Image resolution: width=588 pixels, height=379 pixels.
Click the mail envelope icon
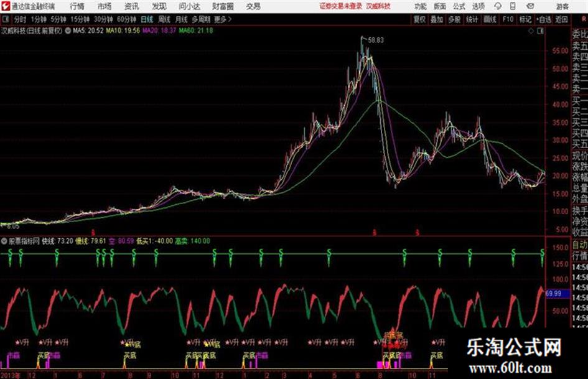(x=530, y=6)
